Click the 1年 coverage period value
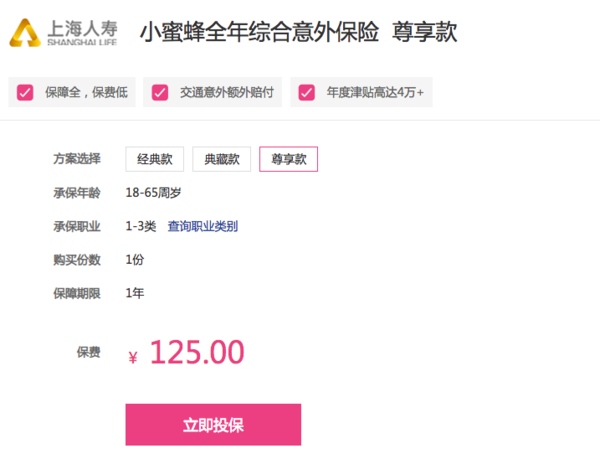This screenshot has width=600, height=464. [135, 293]
